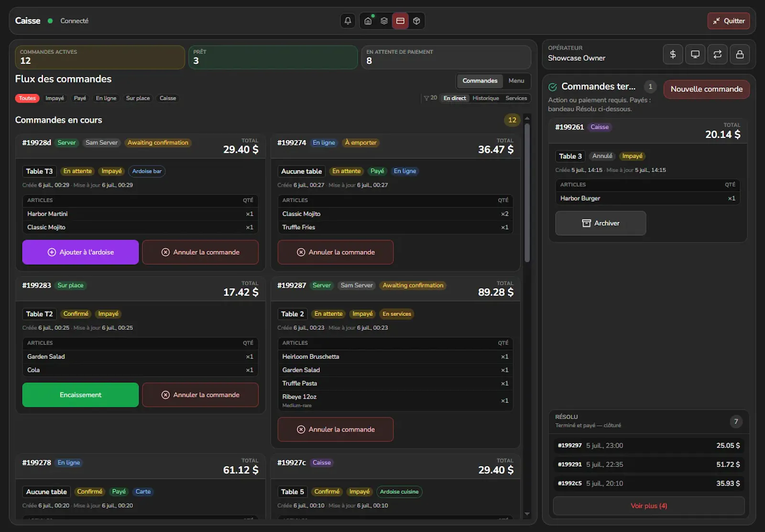765x532 pixels.
Task: Open the package box icon view
Action: point(416,21)
